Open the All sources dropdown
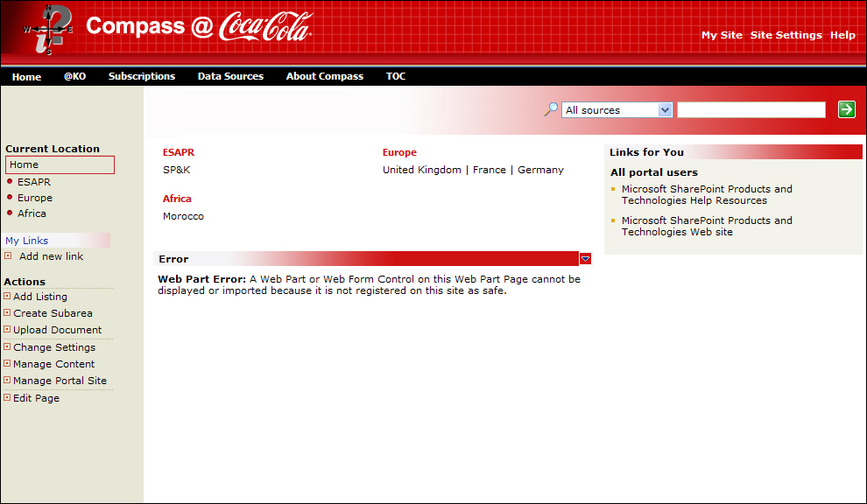The height and width of the screenshot is (504, 867). (617, 110)
